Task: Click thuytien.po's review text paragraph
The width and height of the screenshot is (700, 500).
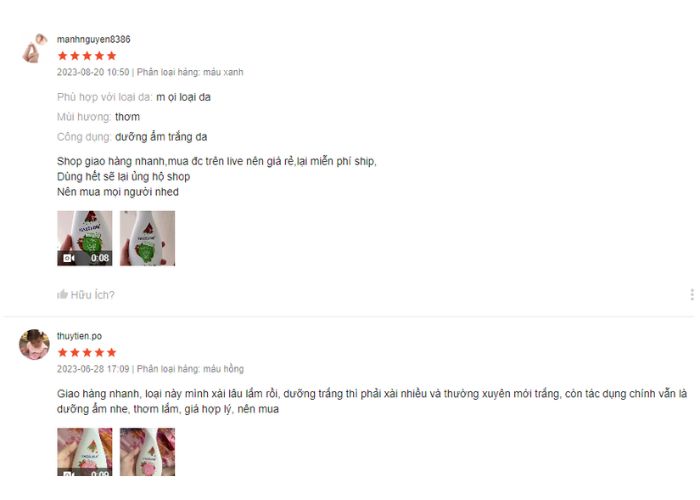Action: 372,401
